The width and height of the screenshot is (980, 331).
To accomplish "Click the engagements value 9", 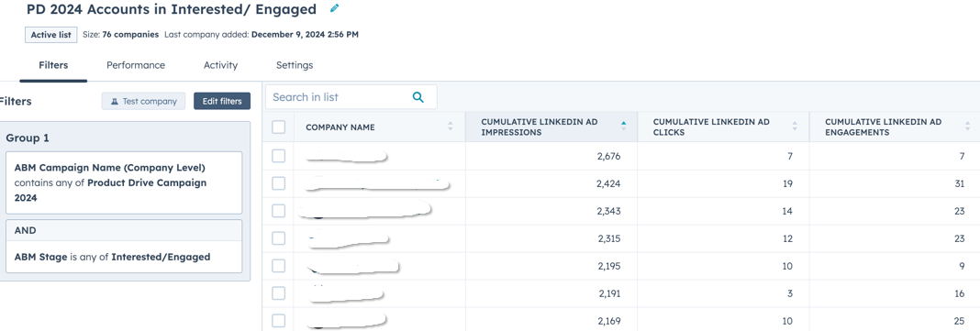I will pyautogui.click(x=963, y=266).
